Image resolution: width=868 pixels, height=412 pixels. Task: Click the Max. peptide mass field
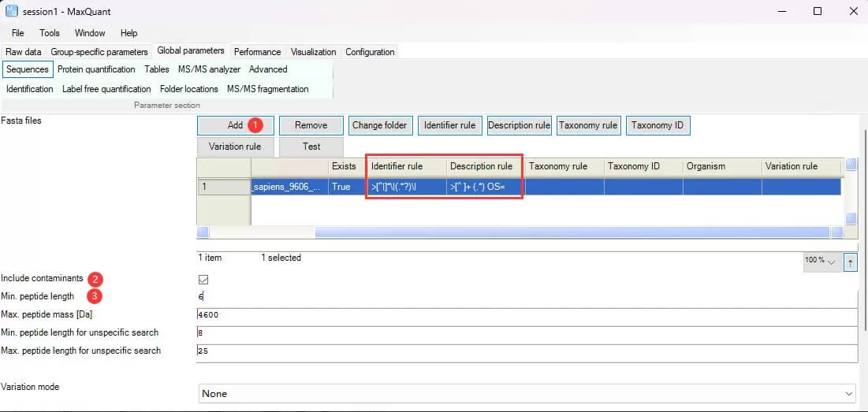pyautogui.click(x=527, y=315)
